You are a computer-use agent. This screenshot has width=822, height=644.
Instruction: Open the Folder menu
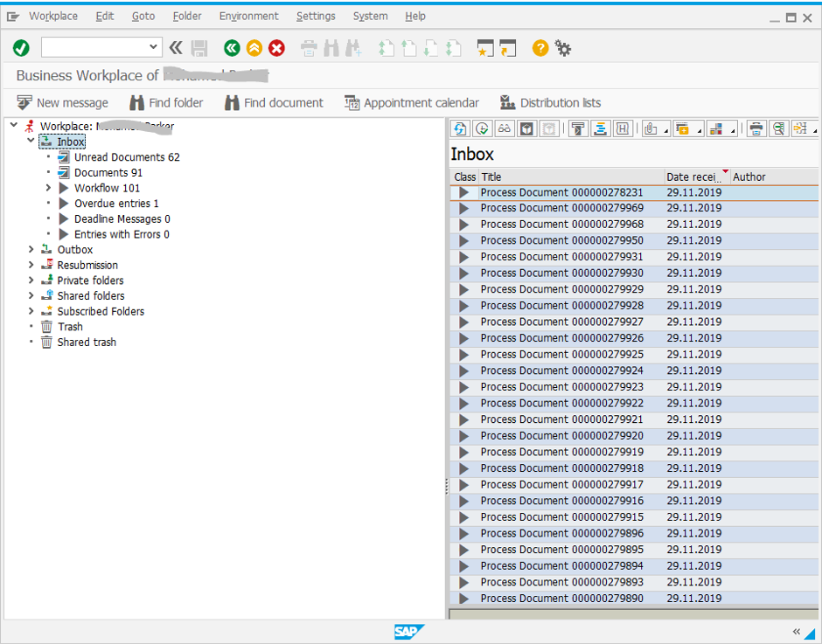click(187, 17)
